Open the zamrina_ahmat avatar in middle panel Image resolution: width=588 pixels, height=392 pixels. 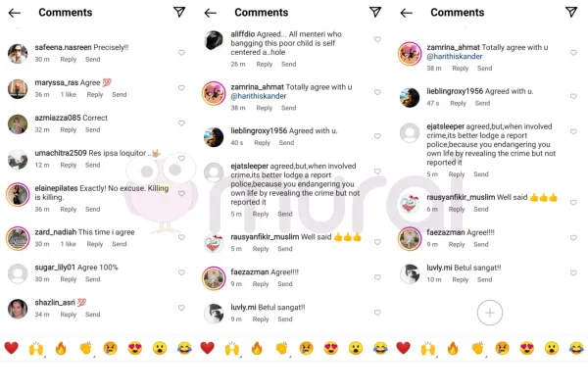[x=214, y=93]
